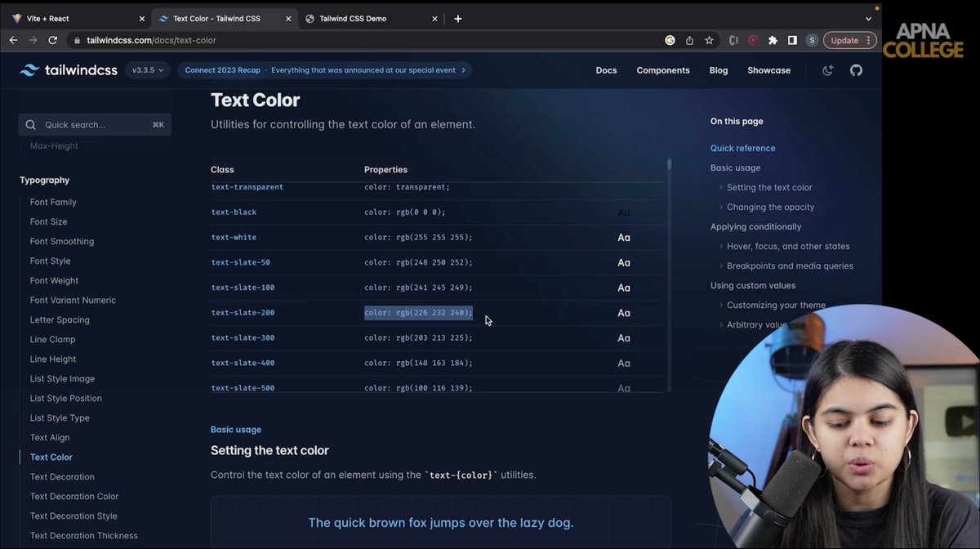Image resolution: width=980 pixels, height=549 pixels.
Task: Open the tab search chevron
Action: point(868,18)
